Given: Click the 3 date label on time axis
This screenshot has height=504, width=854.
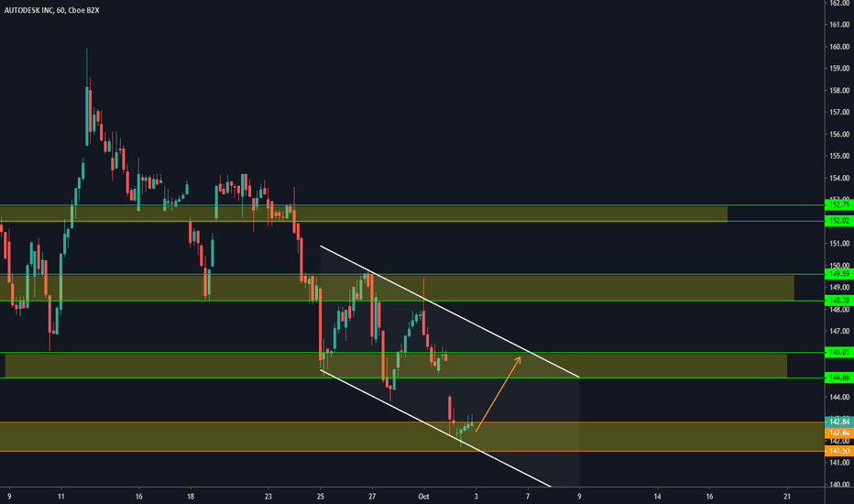Looking at the screenshot, I should pos(476,497).
